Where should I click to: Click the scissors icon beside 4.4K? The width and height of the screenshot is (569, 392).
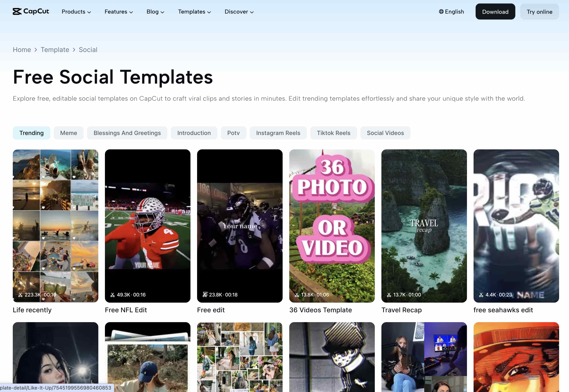tap(481, 295)
